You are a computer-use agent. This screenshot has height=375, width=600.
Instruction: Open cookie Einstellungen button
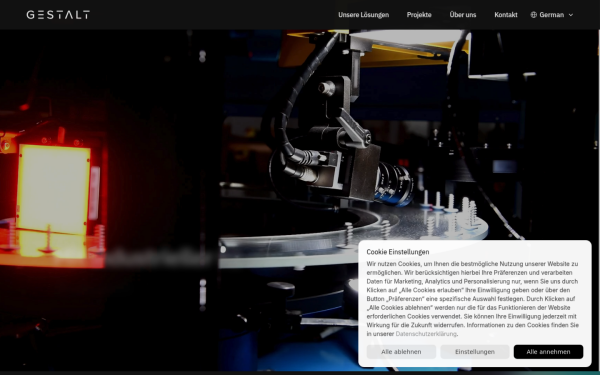tap(475, 352)
